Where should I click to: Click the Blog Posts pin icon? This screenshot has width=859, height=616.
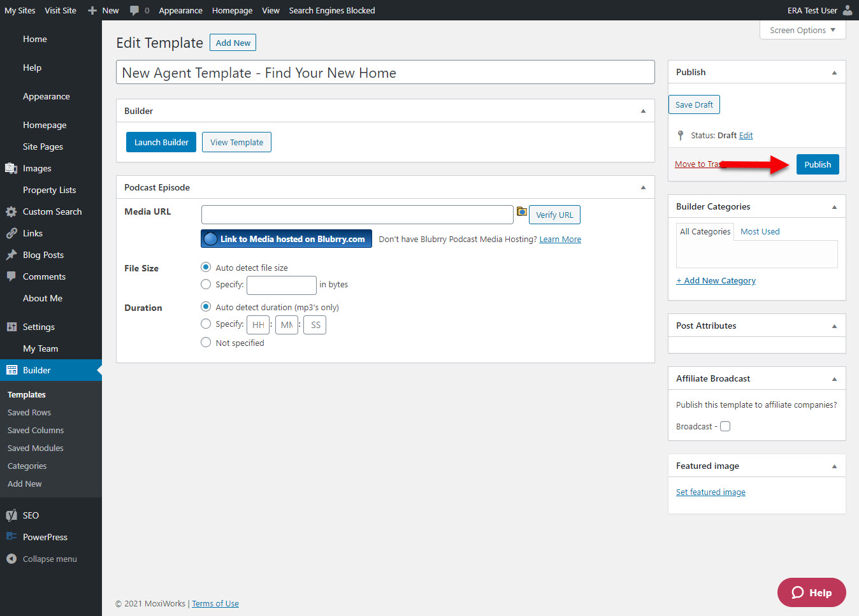[11, 255]
